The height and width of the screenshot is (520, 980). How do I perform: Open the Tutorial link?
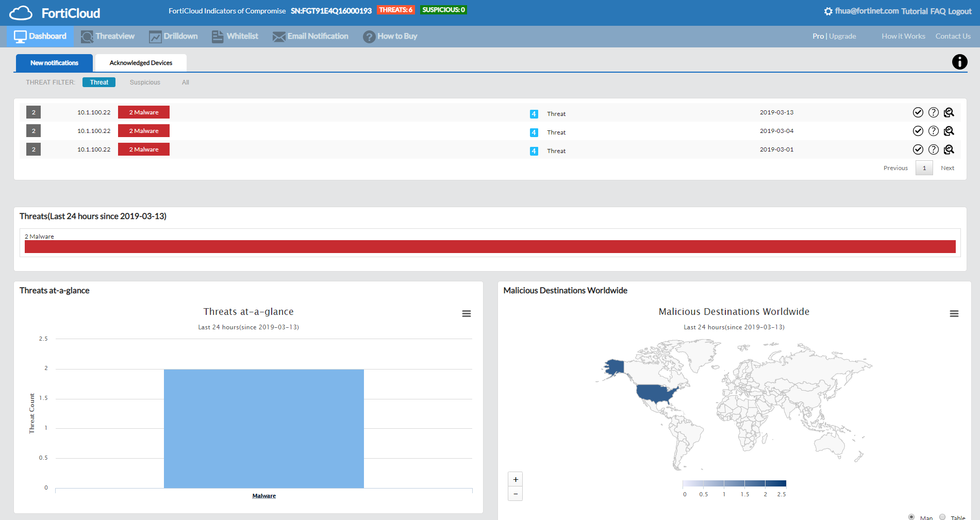coord(914,11)
